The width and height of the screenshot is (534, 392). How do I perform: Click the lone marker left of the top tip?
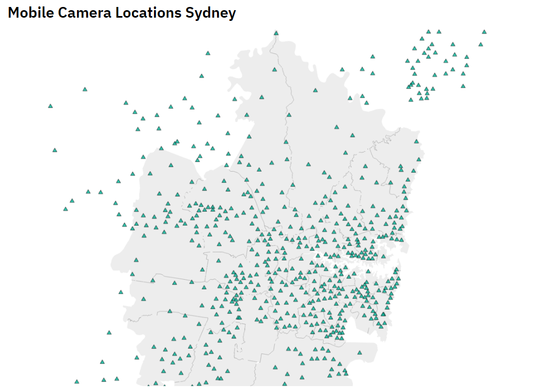pos(208,53)
